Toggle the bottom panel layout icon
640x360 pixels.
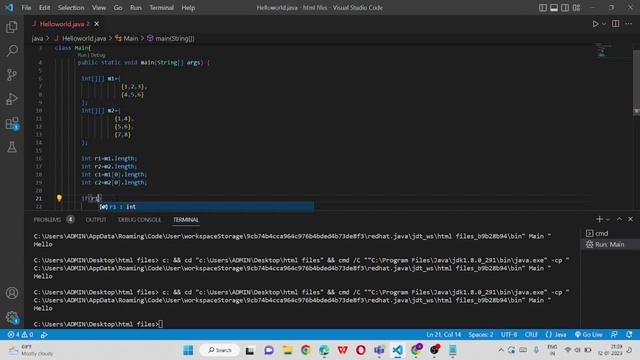(554, 8)
